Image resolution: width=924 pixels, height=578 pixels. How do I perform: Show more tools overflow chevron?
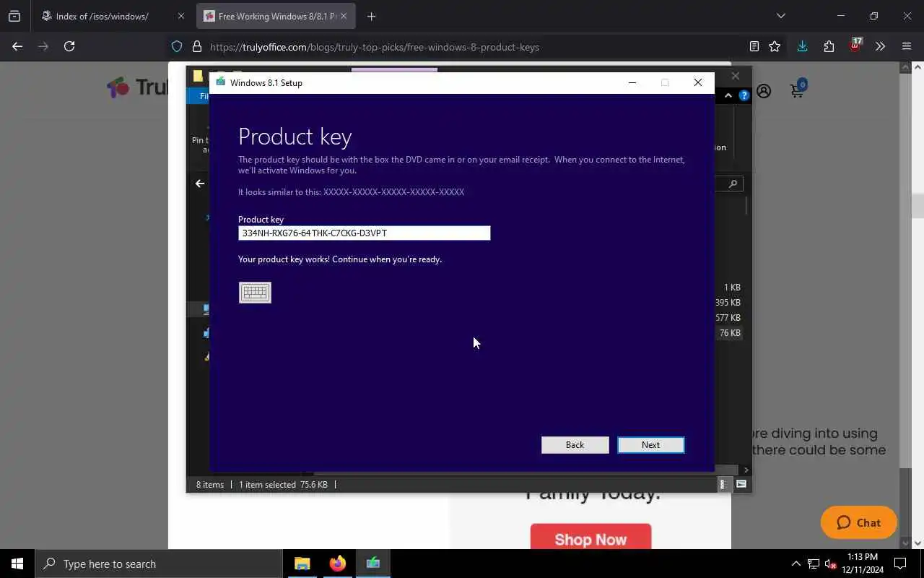coord(880,46)
